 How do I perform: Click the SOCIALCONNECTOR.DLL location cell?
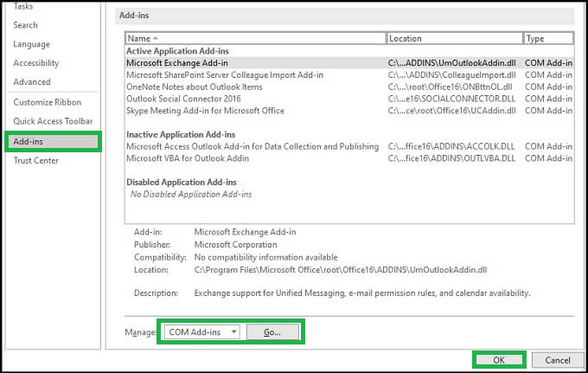click(x=451, y=99)
